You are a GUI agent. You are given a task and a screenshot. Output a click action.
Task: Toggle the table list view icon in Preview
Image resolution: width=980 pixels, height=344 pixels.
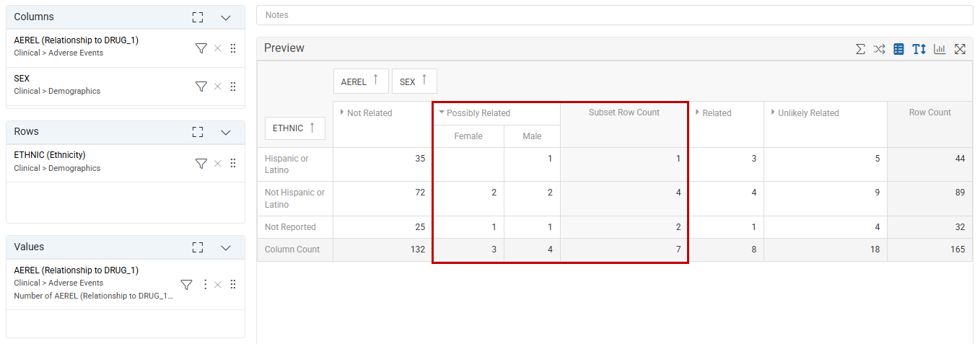(899, 49)
